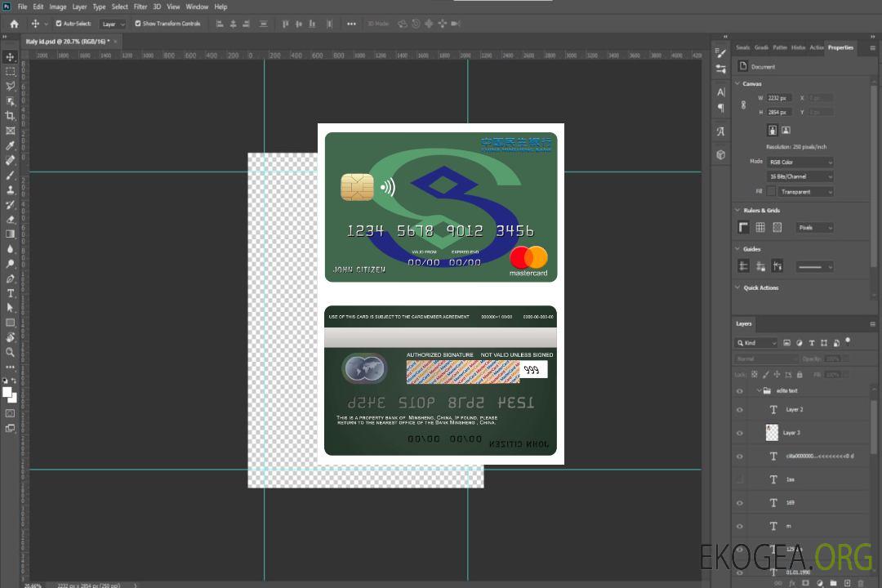Collapse the Quick Actions section
The image size is (882, 588).
[737, 287]
